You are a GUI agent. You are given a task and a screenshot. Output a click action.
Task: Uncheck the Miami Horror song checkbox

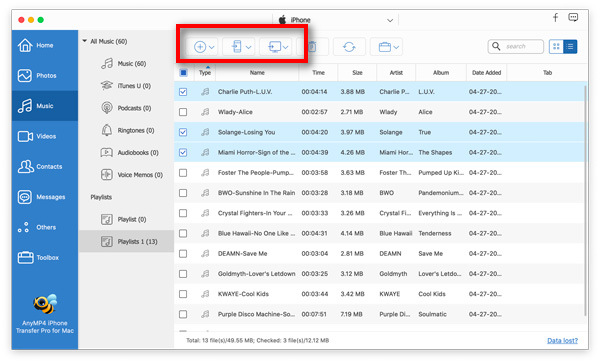point(183,153)
